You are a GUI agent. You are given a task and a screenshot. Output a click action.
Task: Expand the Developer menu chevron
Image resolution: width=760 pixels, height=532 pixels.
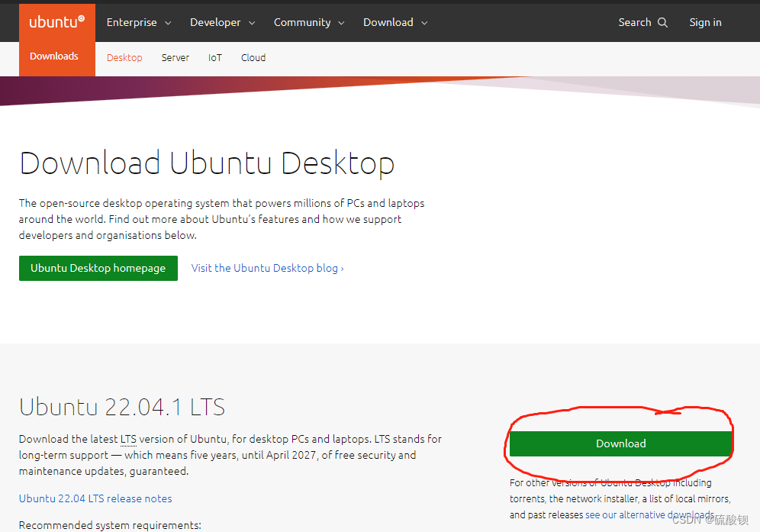click(x=252, y=23)
